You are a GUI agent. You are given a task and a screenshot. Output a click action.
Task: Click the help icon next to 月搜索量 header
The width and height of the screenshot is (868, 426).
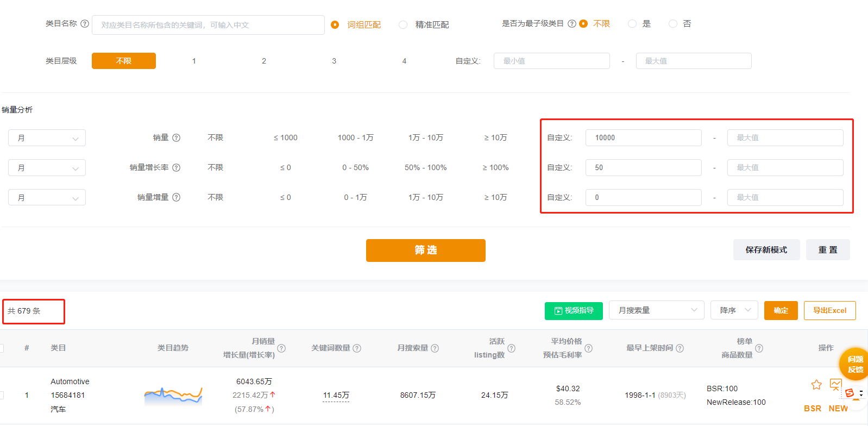(x=435, y=348)
